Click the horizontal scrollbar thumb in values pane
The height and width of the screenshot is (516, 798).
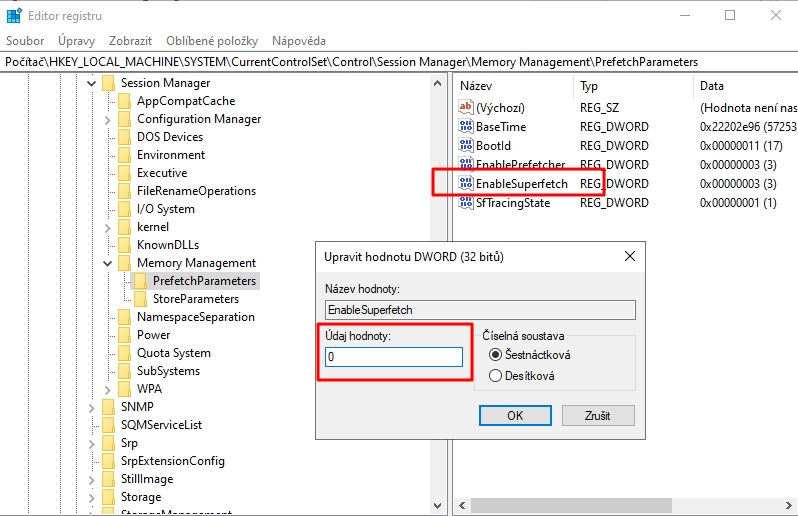571,505
